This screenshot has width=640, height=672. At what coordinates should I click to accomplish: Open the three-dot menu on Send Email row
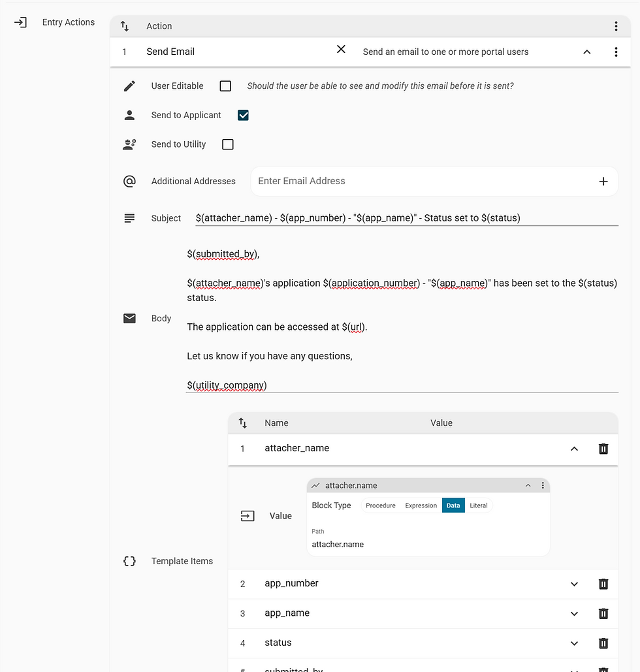tap(616, 52)
